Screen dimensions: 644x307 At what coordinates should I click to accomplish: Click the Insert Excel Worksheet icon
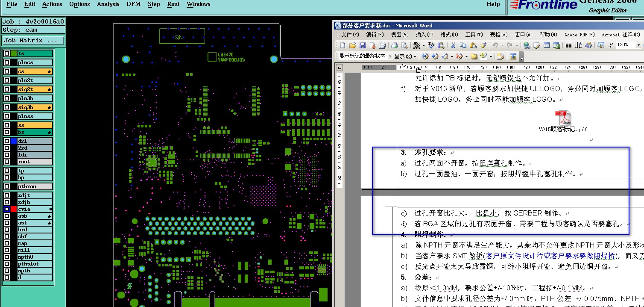[x=556, y=45]
